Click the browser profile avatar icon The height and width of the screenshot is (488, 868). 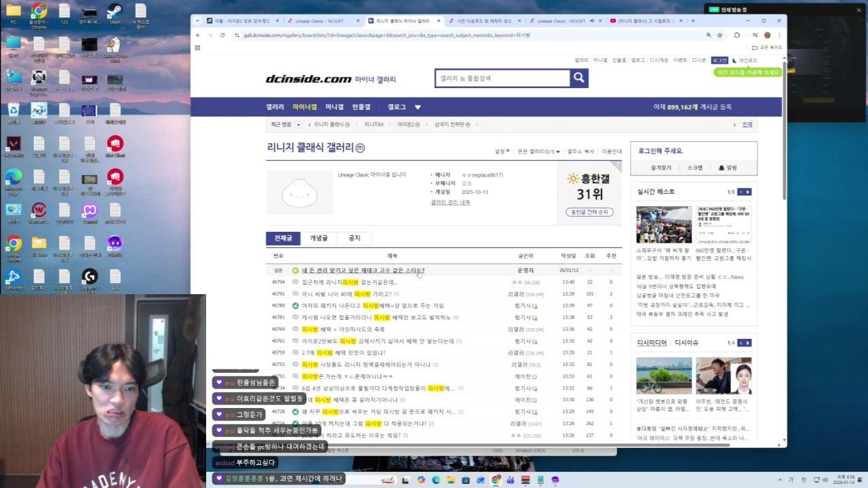pyautogui.click(x=767, y=35)
